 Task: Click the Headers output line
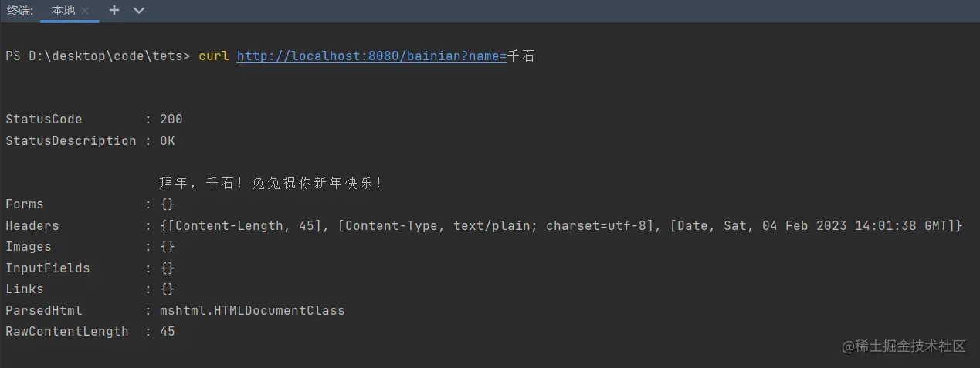click(484, 226)
